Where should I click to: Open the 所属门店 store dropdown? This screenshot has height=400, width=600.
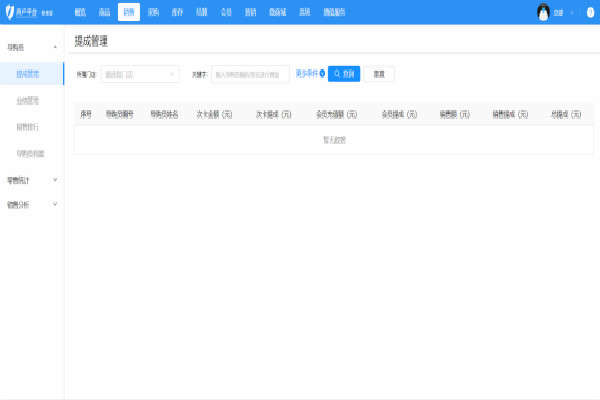point(140,74)
